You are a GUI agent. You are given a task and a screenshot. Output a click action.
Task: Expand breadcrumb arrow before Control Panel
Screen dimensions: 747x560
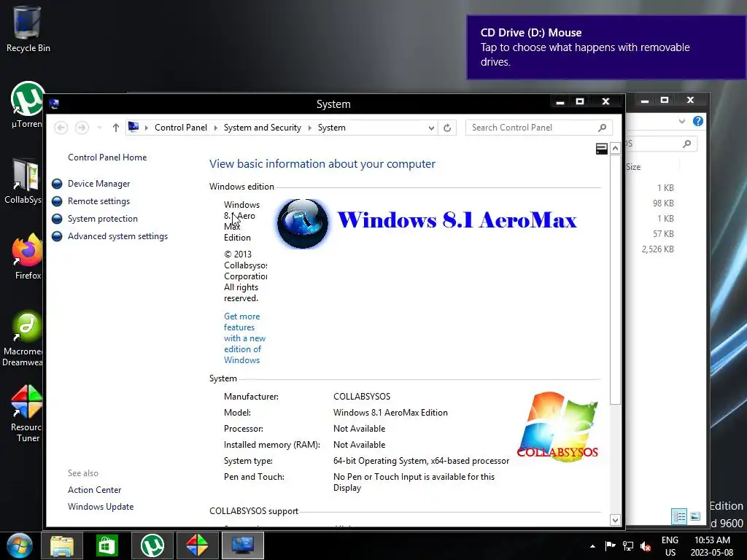coord(146,128)
